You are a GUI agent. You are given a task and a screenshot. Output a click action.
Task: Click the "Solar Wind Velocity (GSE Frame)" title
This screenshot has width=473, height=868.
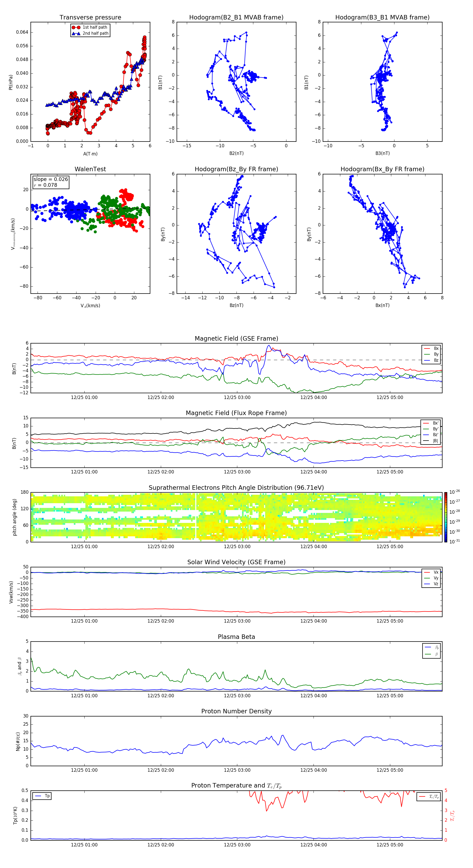(x=236, y=562)
